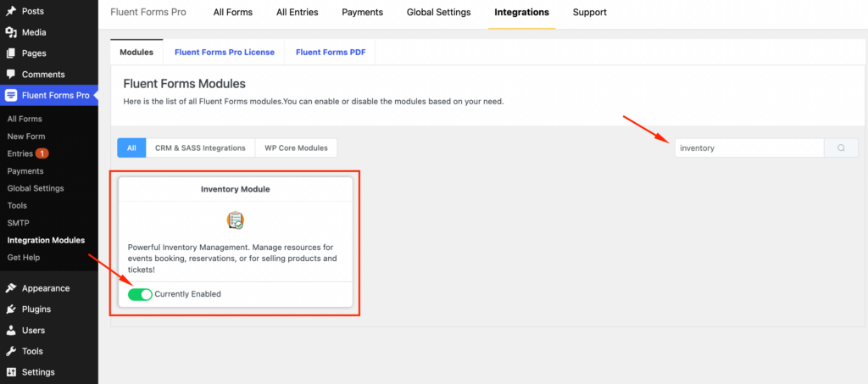Image resolution: width=868 pixels, height=384 pixels.
Task: Filter by CRM & SASS Integrations
Action: [x=200, y=147]
